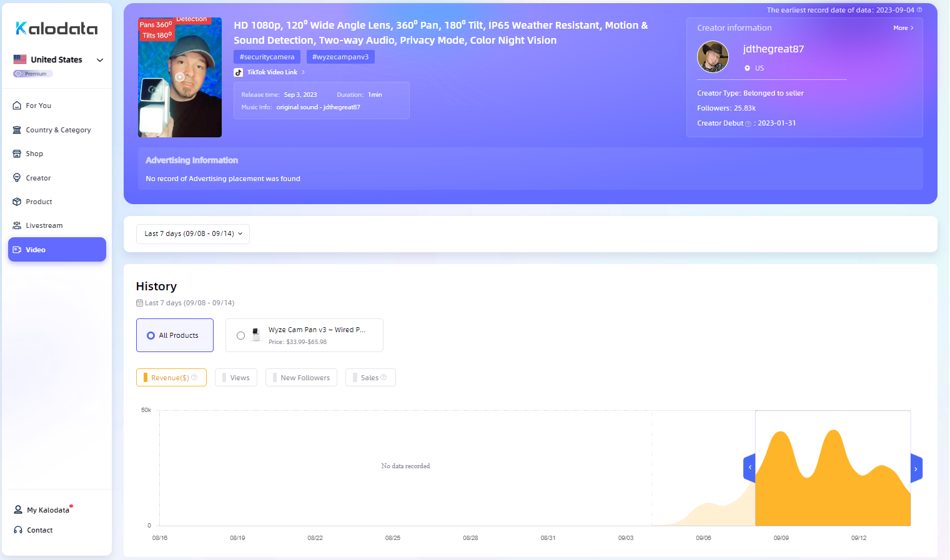Expand the United States country dropdown
This screenshot has height=560, width=950.
coord(100,60)
